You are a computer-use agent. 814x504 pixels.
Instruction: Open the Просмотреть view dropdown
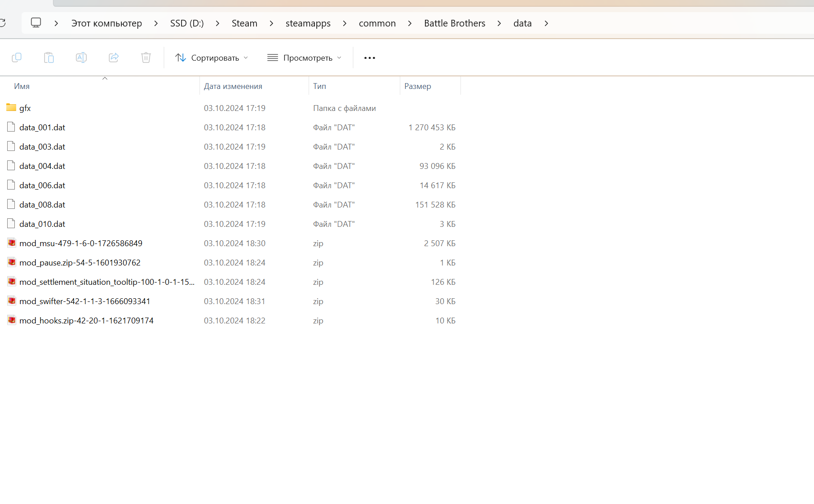click(305, 58)
